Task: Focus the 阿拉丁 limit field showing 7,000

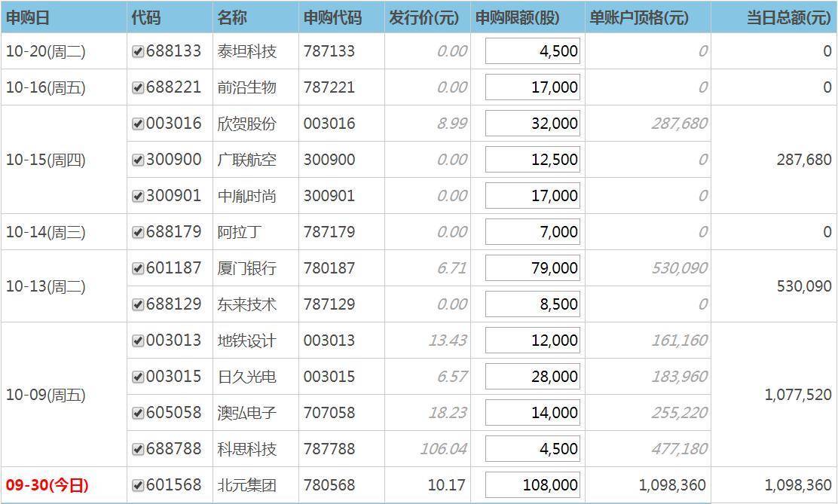Action: pos(533,232)
